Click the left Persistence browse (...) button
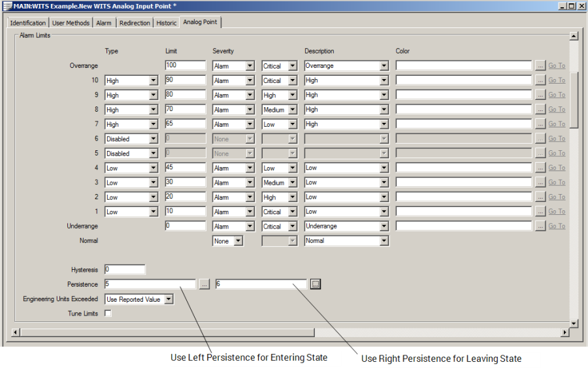The height and width of the screenshot is (373, 588). [x=204, y=284]
